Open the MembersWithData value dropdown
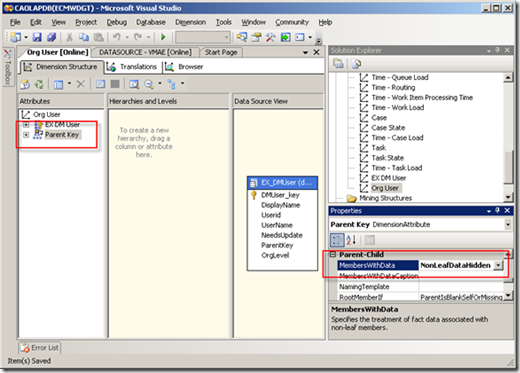This screenshot has height=373, width=520. pos(498,265)
